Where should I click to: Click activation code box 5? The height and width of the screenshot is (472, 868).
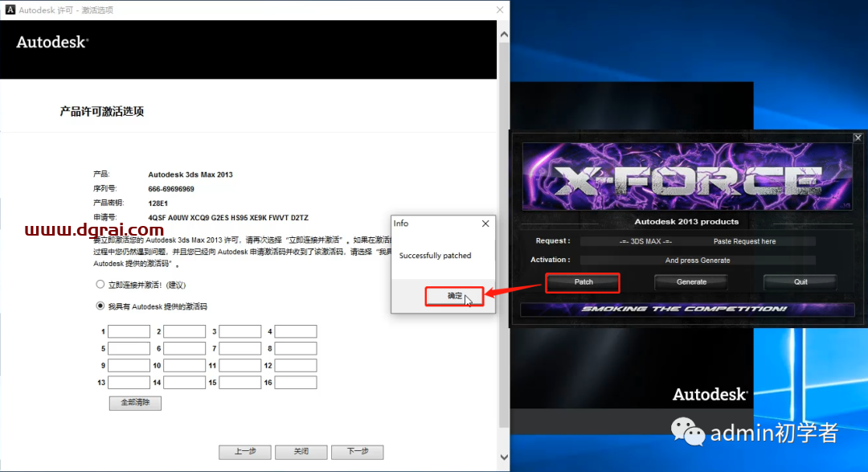tap(129, 348)
